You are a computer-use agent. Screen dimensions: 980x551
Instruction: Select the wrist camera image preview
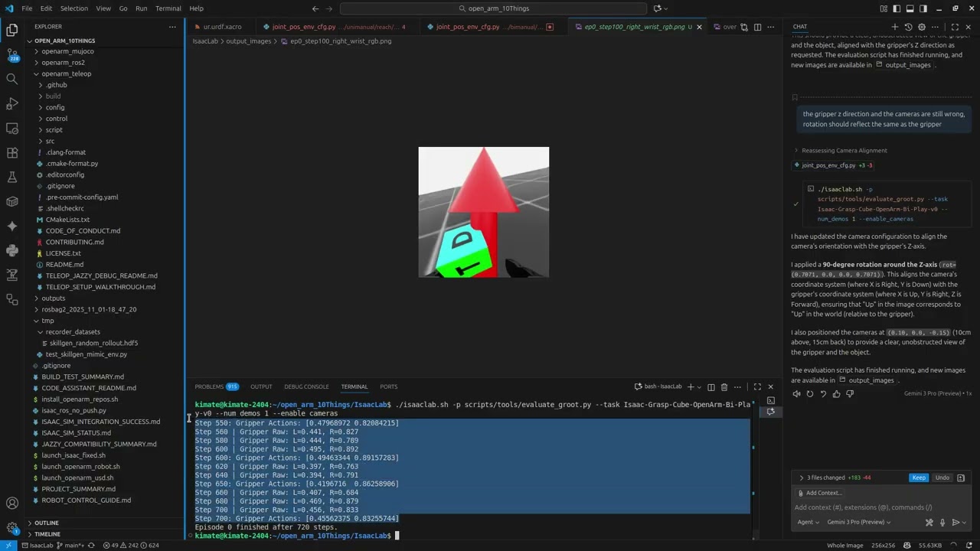(x=484, y=212)
